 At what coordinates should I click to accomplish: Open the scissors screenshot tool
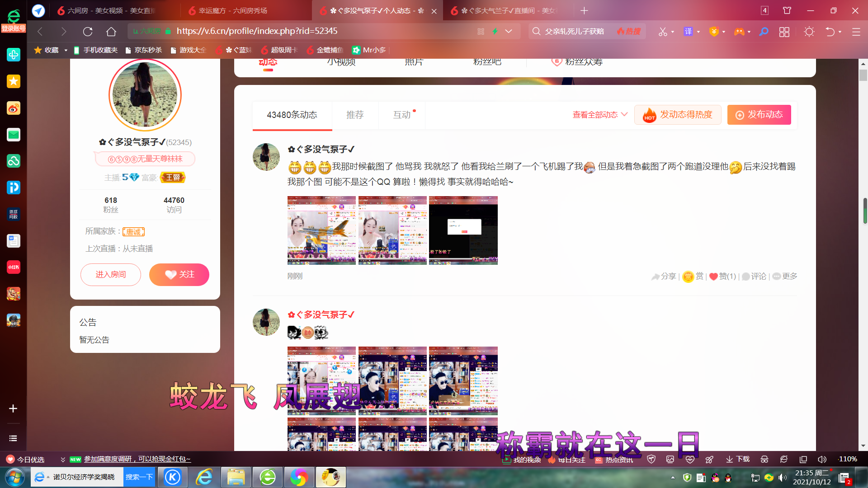(x=663, y=31)
